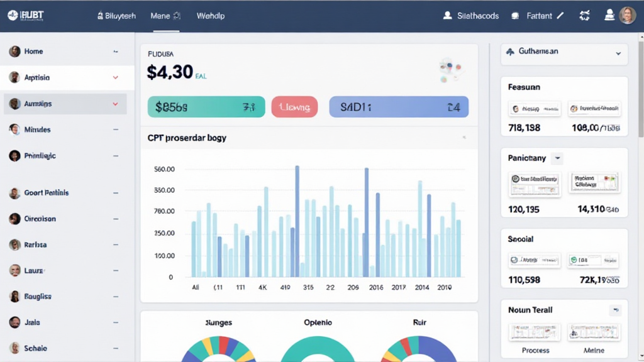Open the user profile avatar
This screenshot has height=362, width=644.
pos(627,16)
